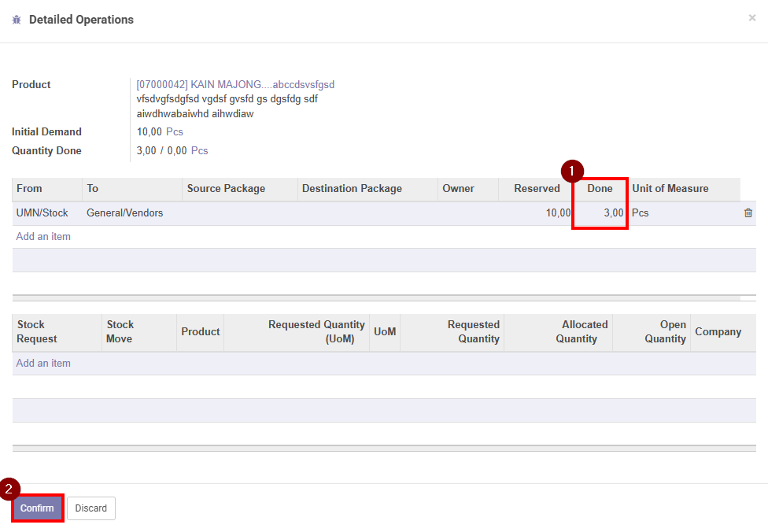Add an item in operations table

43,237
